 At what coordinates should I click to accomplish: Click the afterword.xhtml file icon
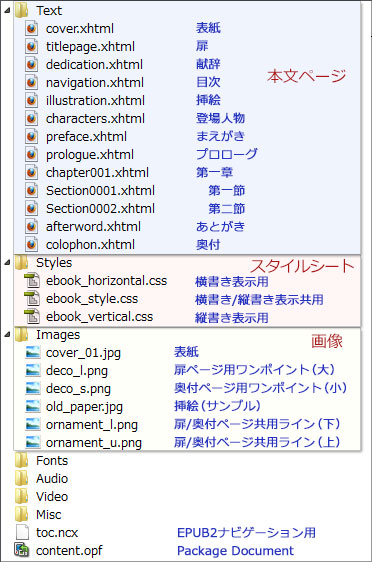(32, 227)
